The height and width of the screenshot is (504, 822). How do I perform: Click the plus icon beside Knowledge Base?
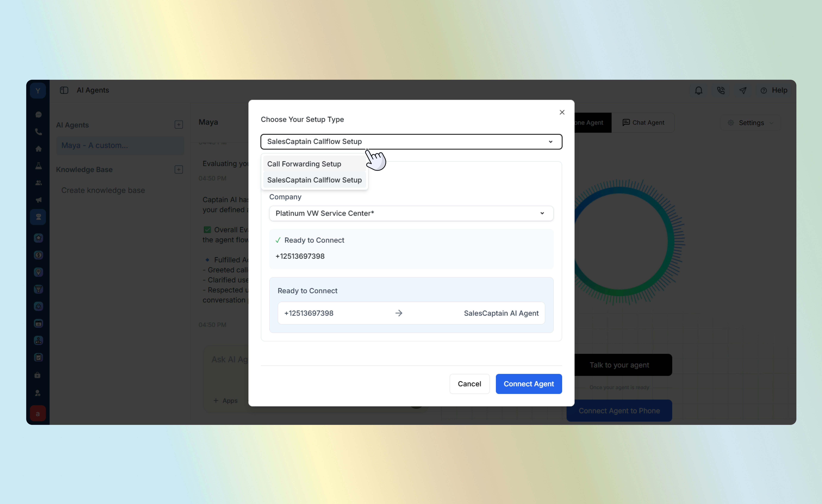[x=179, y=170]
